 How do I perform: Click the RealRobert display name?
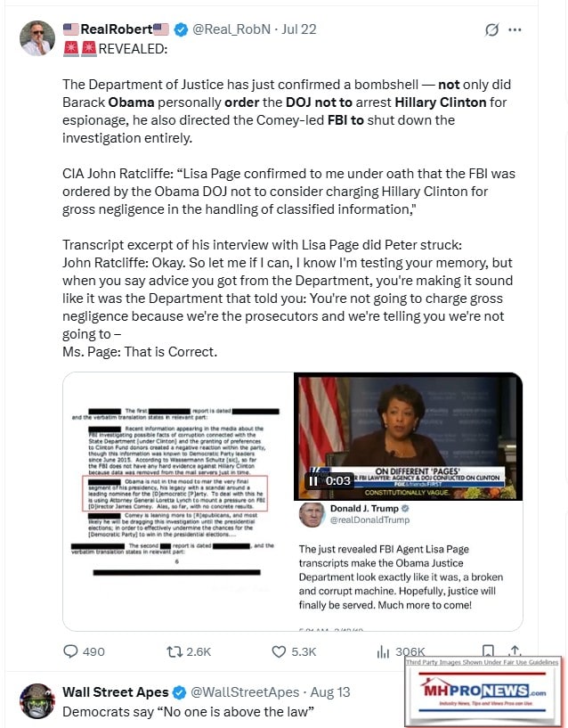point(116,29)
